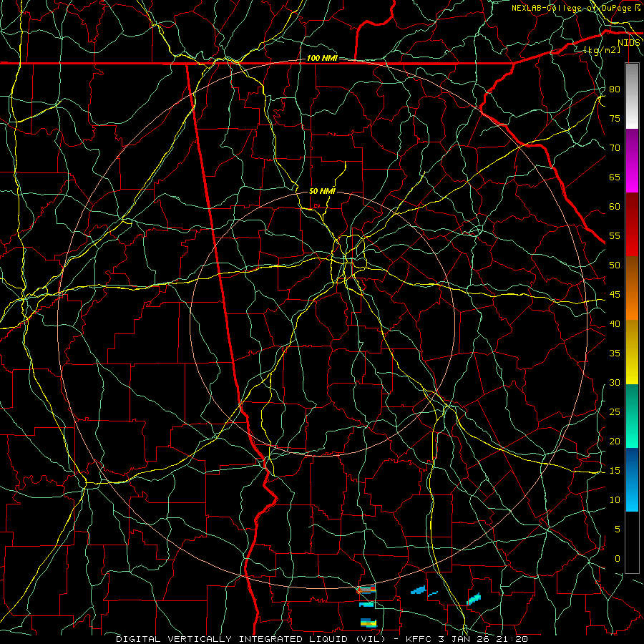Click the dark red segment of the color bar
This screenshot has height=644, width=644.
coord(632,224)
